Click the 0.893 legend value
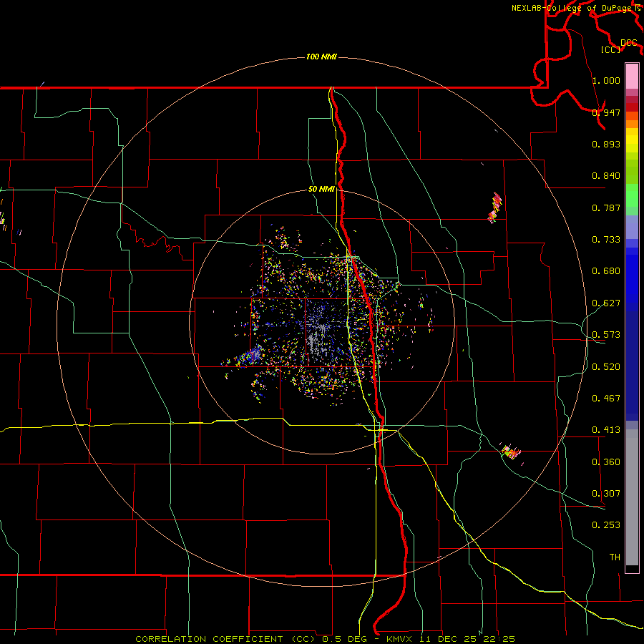644x644 pixels. 606,144
